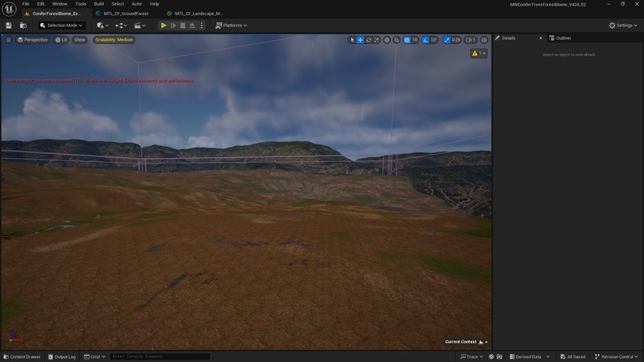Open grid snap value 10 dropdown

(415, 40)
